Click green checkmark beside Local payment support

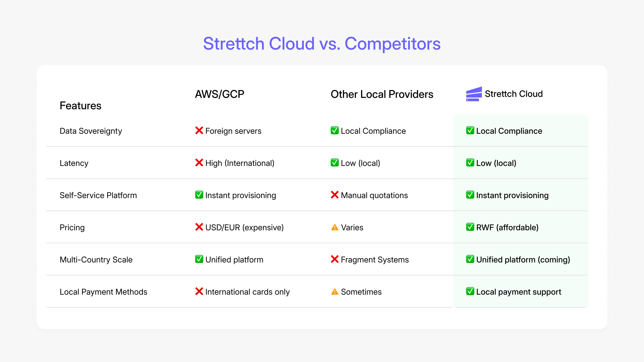click(x=470, y=291)
